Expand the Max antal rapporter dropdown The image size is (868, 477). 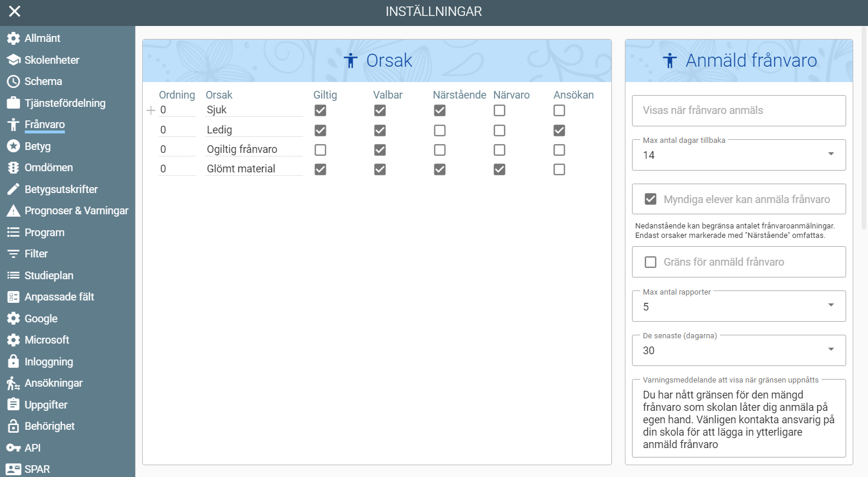tap(738, 306)
